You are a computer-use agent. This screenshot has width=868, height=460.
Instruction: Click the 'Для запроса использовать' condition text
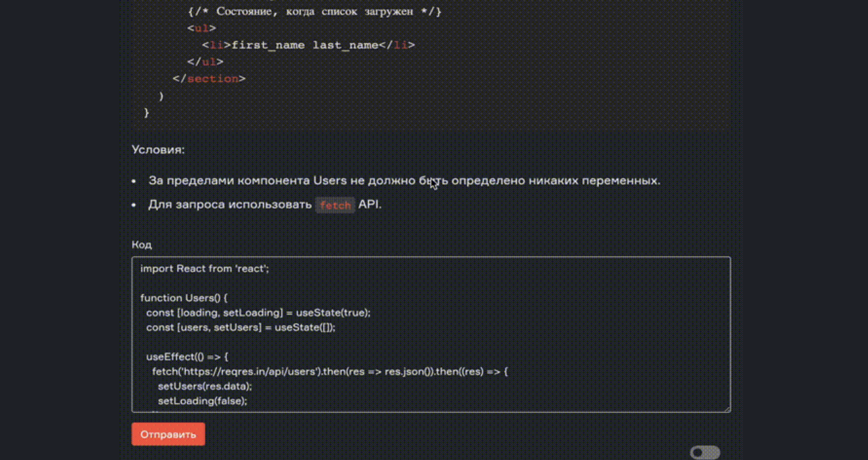[x=230, y=204]
